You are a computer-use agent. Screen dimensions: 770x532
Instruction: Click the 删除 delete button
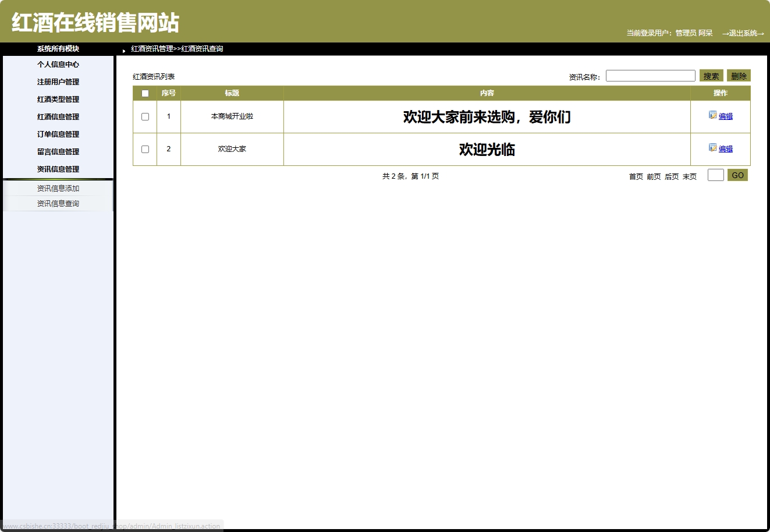pyautogui.click(x=739, y=76)
